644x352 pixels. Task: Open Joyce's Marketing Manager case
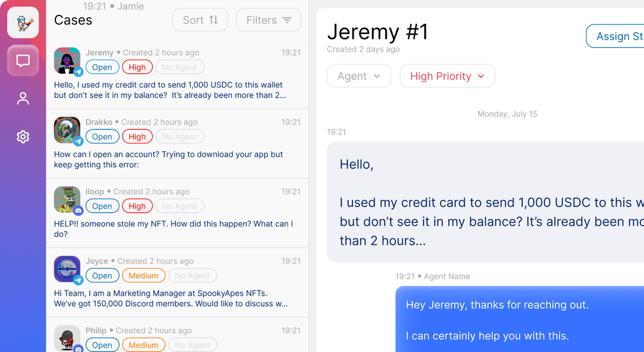pos(173,298)
